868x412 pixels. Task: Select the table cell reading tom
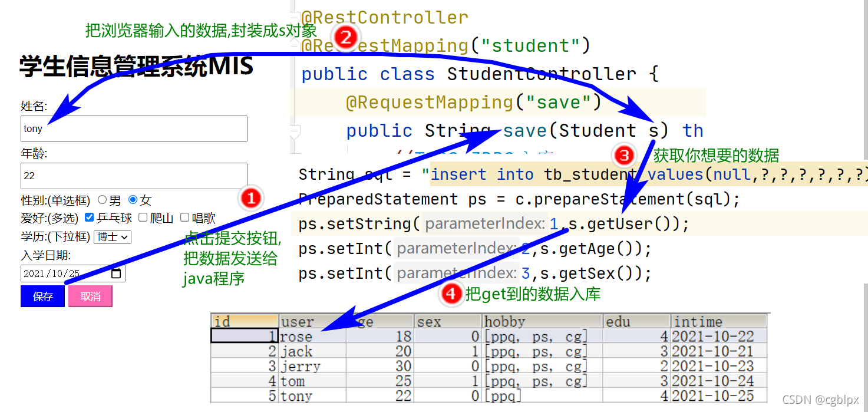coord(312,381)
